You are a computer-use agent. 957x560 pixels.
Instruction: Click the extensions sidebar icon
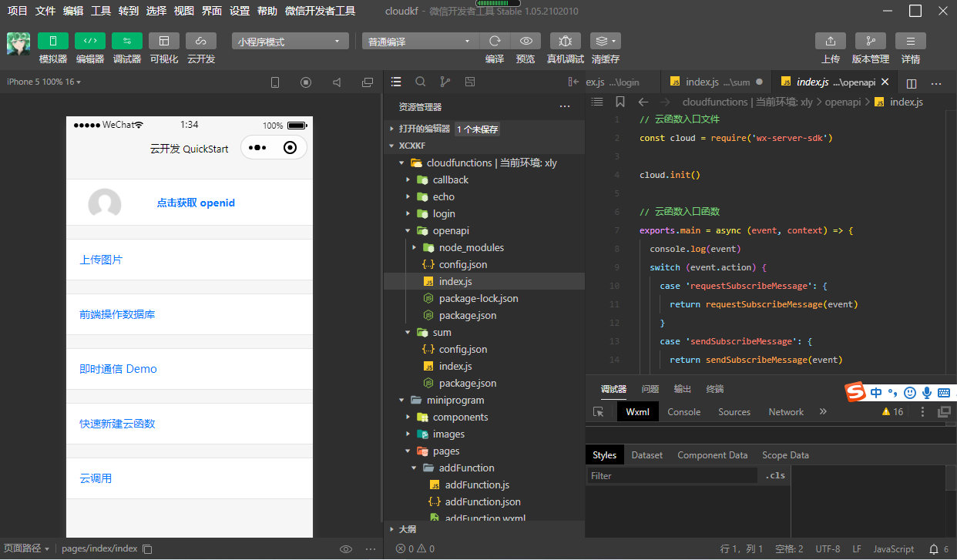(470, 82)
